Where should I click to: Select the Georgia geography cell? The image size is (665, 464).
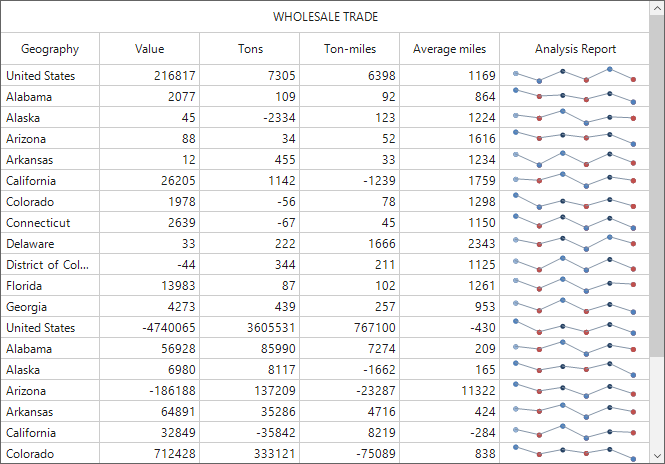[50, 306]
